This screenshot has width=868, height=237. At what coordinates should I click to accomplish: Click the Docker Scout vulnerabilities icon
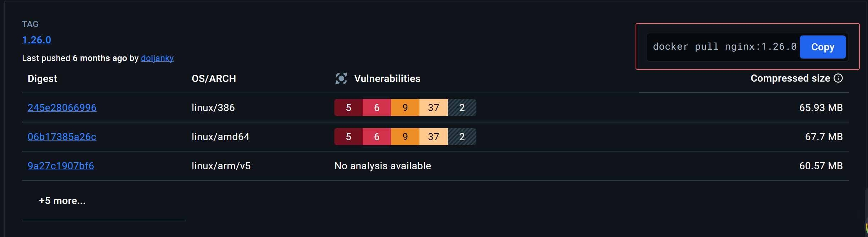click(341, 78)
